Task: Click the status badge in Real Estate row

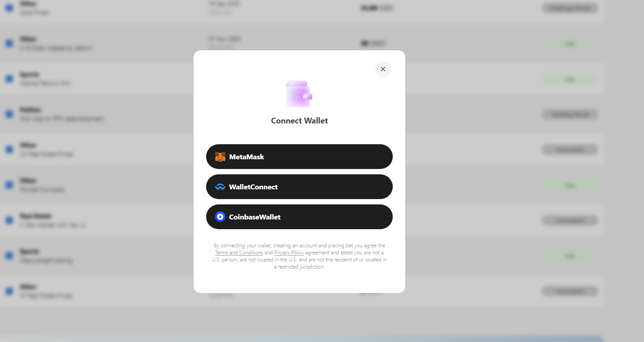Action: (570, 220)
